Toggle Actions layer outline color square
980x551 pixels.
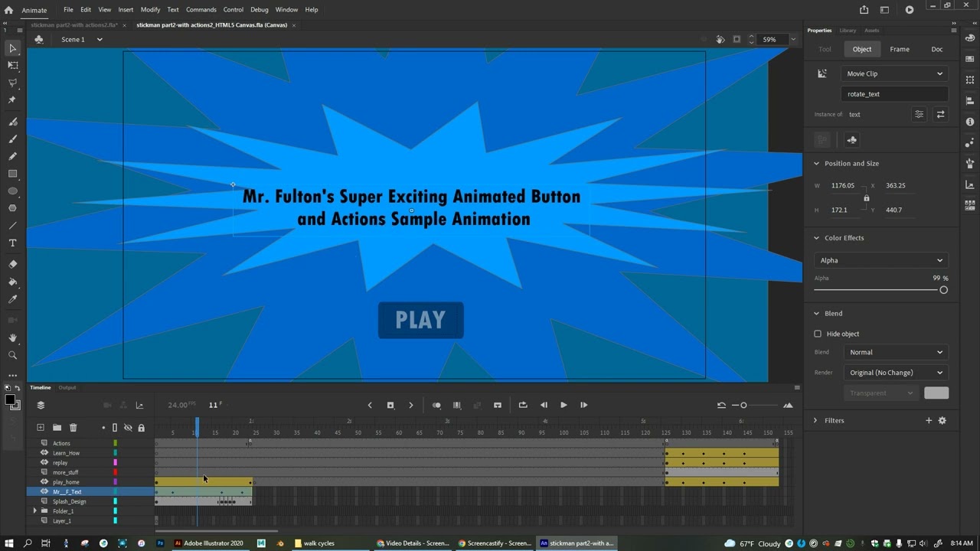tap(116, 443)
